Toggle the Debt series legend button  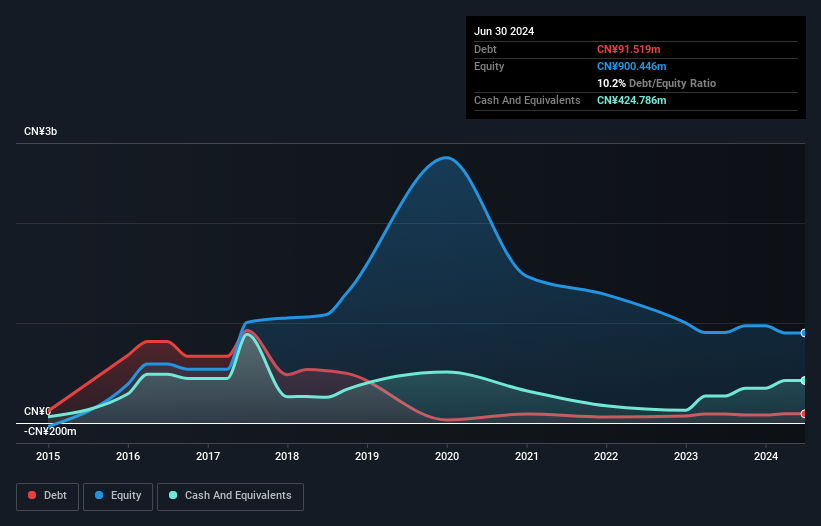coord(46,496)
